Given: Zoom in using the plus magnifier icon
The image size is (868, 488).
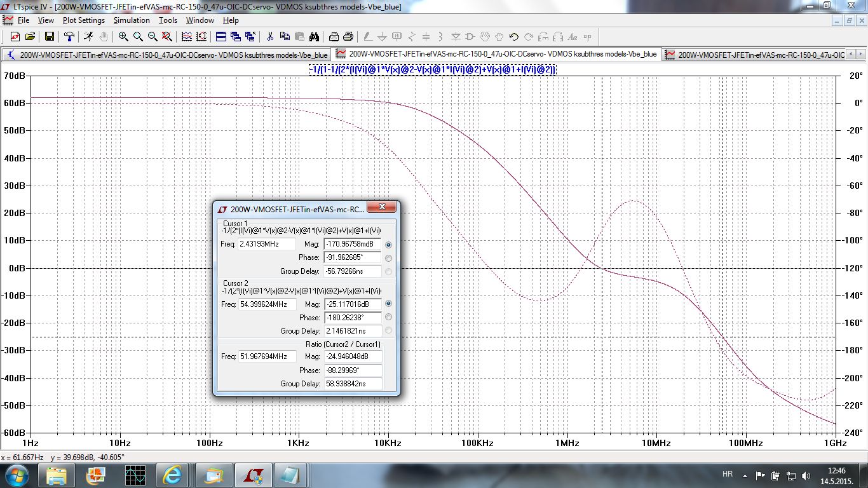Looking at the screenshot, I should coord(123,37).
